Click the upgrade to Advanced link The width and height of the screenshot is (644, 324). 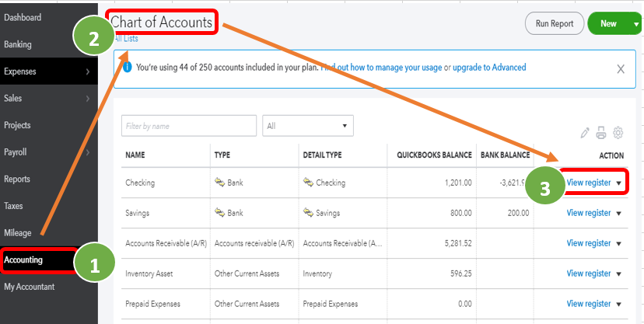click(489, 68)
